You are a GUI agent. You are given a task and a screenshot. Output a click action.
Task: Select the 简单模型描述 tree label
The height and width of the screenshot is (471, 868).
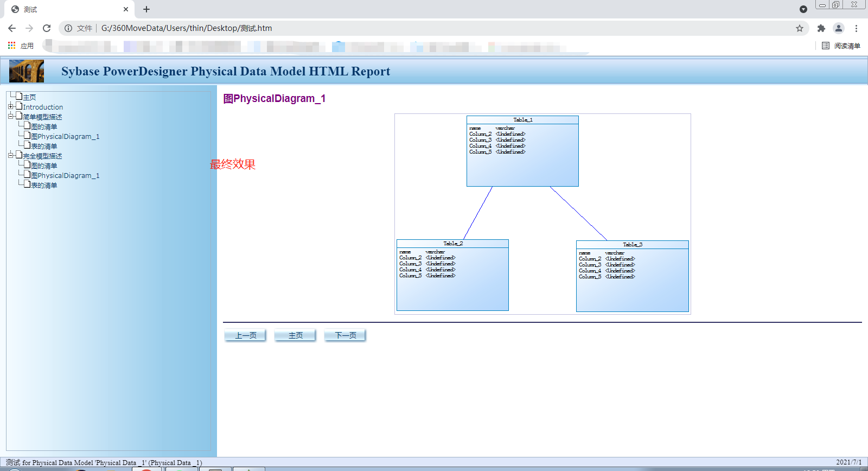pos(42,117)
